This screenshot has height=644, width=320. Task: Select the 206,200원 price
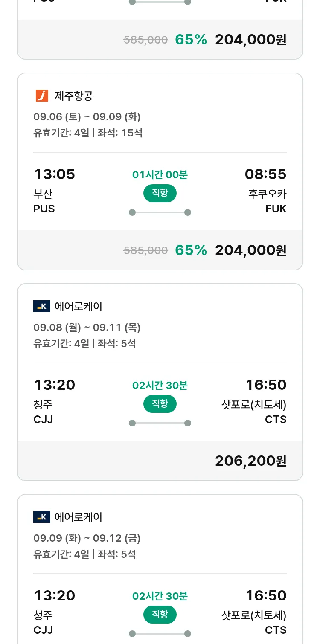click(x=250, y=461)
